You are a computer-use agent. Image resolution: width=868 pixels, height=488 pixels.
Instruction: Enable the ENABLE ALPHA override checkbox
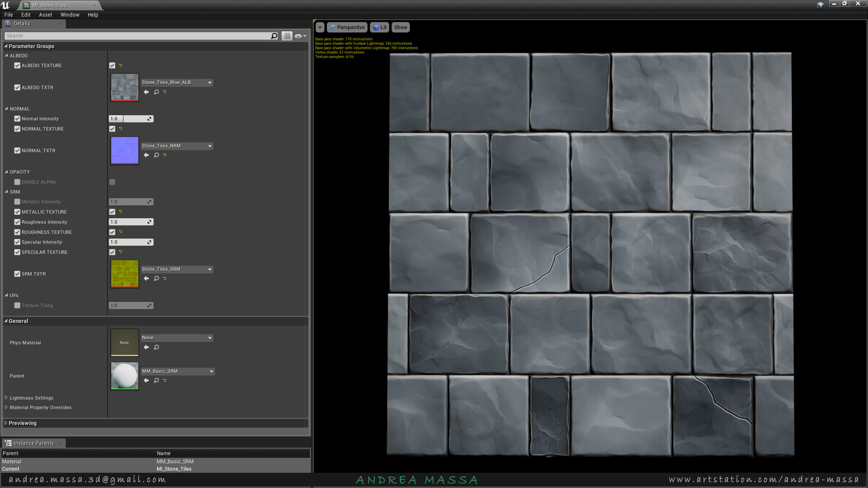coord(17,182)
